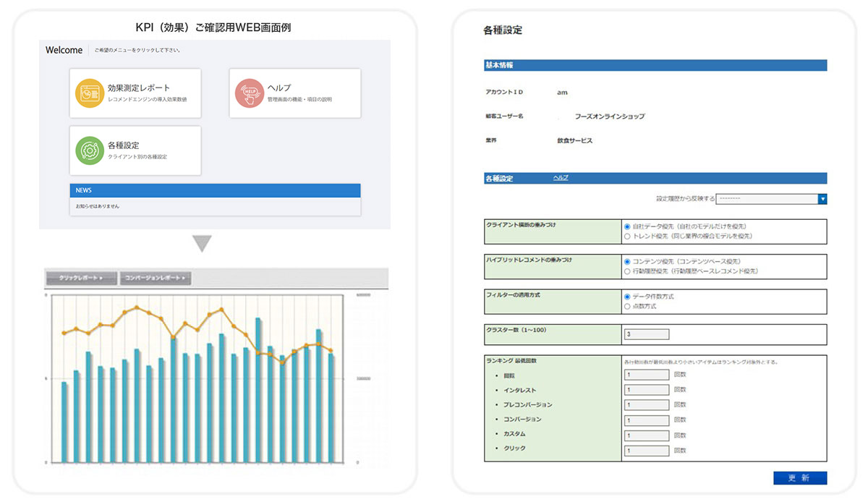Click the Welcome heading text
The width and height of the screenshot is (868, 502).
tap(64, 50)
